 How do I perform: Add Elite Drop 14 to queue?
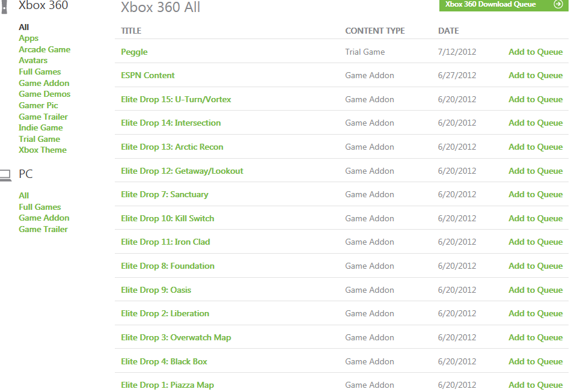(x=536, y=123)
